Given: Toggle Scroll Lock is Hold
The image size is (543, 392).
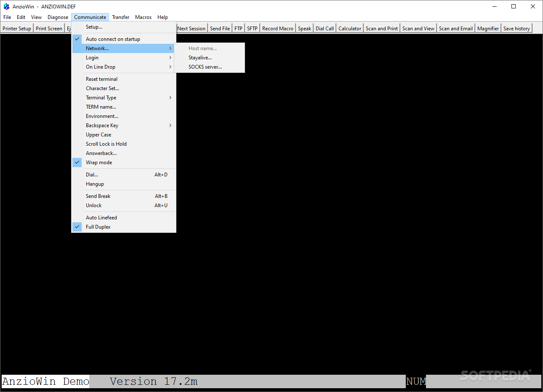Looking at the screenshot, I should click(123, 144).
